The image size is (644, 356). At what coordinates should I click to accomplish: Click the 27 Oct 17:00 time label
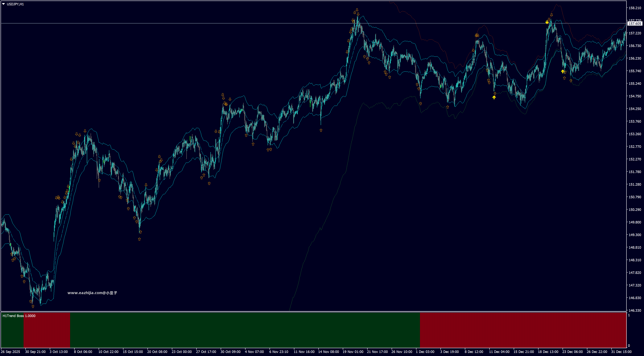[x=206, y=352]
